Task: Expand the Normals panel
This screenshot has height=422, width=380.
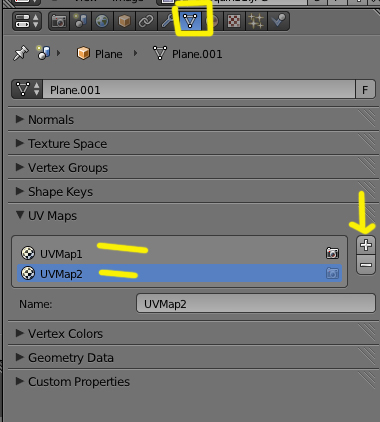Action: tap(193, 119)
